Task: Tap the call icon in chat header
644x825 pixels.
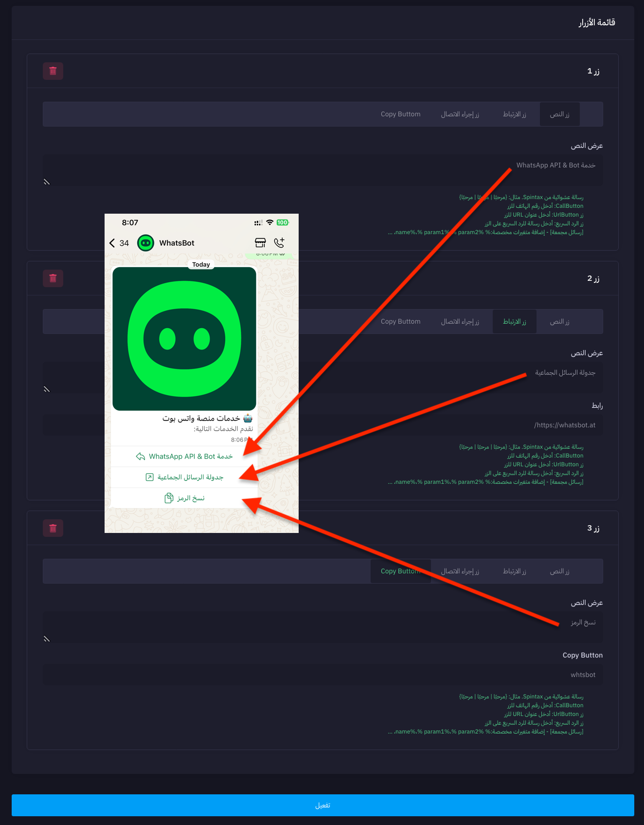Action: click(279, 242)
